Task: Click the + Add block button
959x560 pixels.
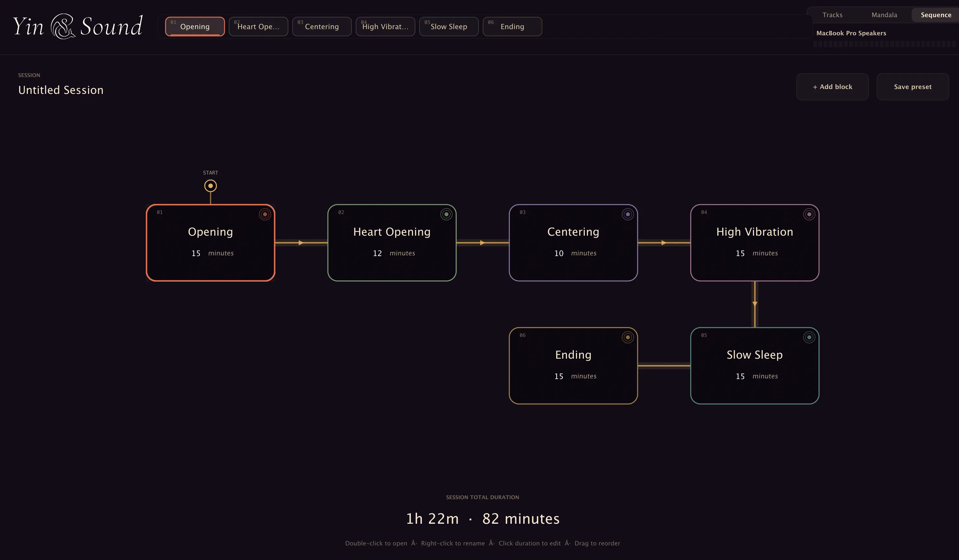Action: (x=833, y=87)
